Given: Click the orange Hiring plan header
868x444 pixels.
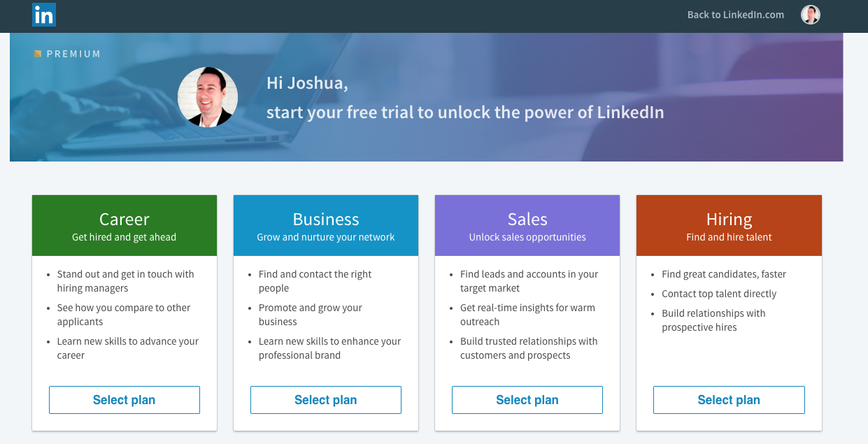Looking at the screenshot, I should pos(729,226).
